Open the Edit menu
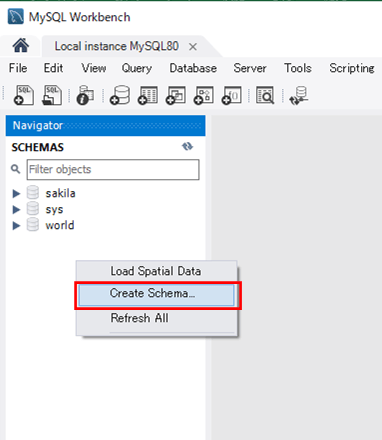This screenshot has width=382, height=440. click(53, 68)
